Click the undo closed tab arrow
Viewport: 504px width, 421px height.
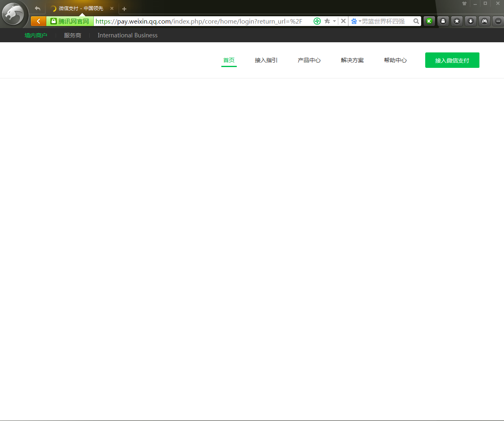[x=37, y=8]
